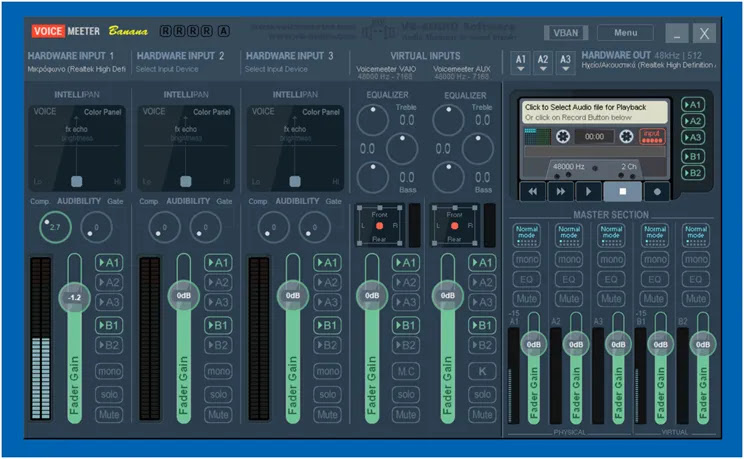Open A2 hardware output device dropdown
744x459 pixels.
[x=543, y=63]
